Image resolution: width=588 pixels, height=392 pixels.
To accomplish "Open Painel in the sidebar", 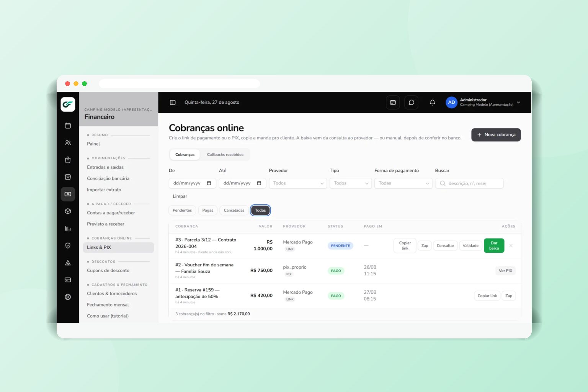I will (93, 144).
